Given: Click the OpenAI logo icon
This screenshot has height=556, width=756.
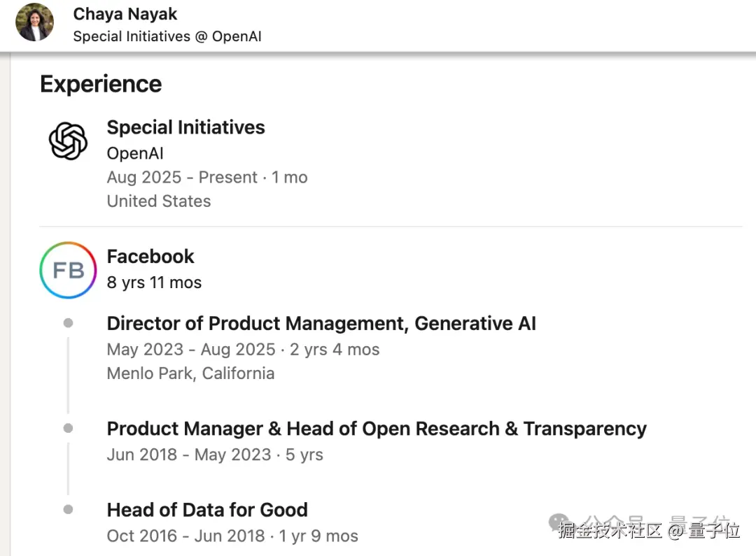Looking at the screenshot, I should click(68, 141).
